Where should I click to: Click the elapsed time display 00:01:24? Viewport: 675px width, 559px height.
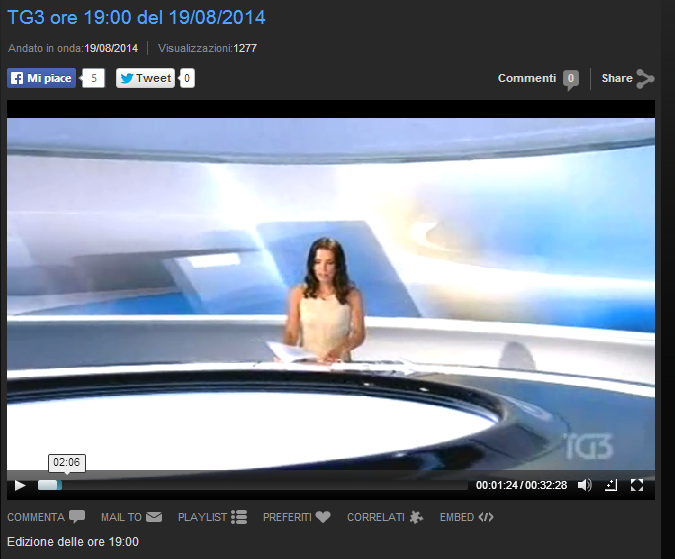[x=496, y=486]
